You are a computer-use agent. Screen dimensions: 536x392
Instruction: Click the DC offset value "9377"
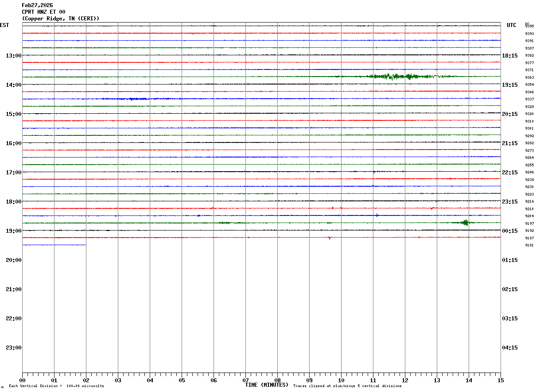(529, 63)
